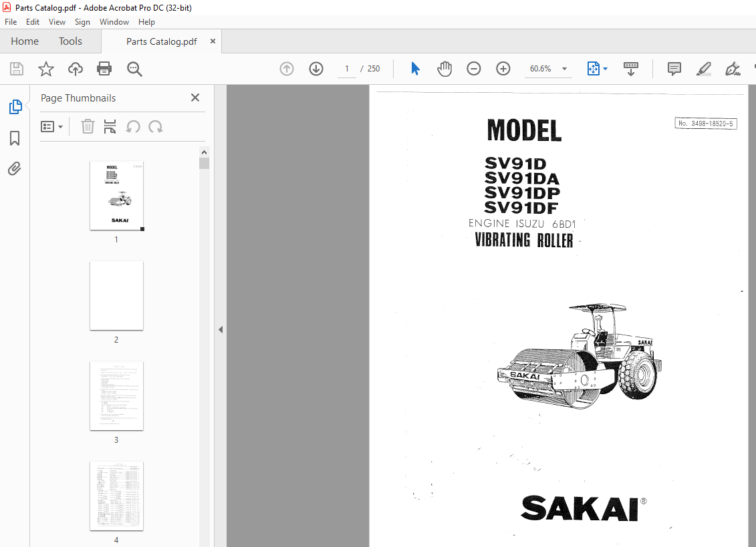Switch to the Tools tab
Screen dimensions: 756x547
70,41
